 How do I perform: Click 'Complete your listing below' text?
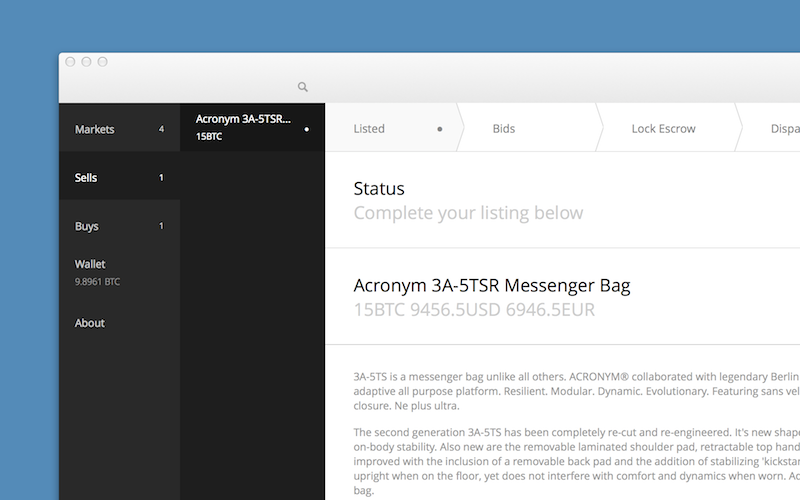(x=468, y=213)
